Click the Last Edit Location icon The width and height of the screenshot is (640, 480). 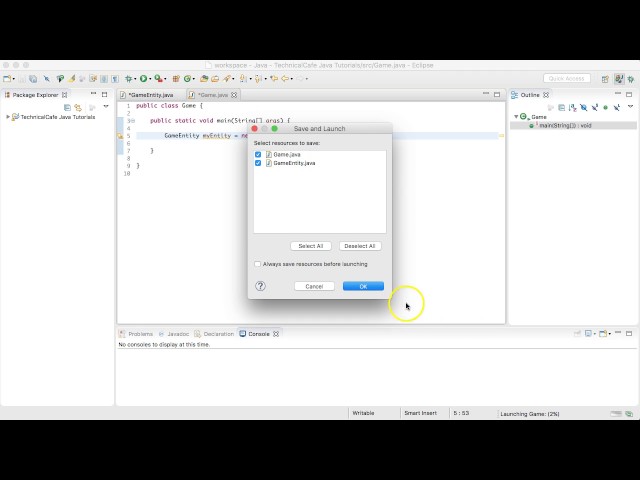tap(274, 79)
